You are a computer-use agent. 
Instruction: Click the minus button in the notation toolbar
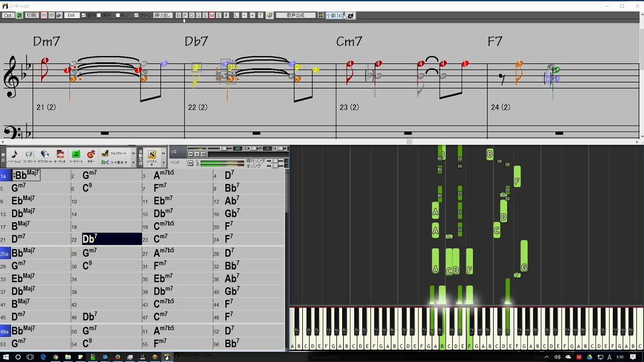[244, 16]
